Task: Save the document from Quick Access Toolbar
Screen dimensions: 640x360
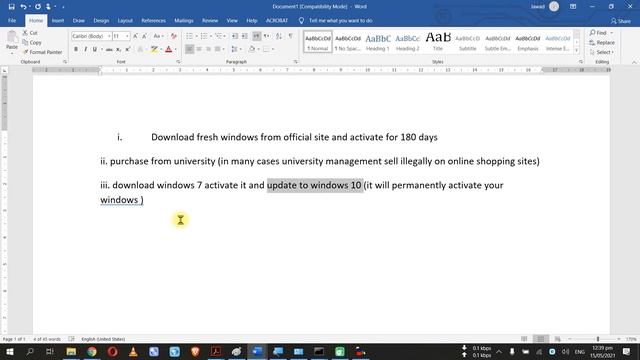Action: (x=11, y=7)
